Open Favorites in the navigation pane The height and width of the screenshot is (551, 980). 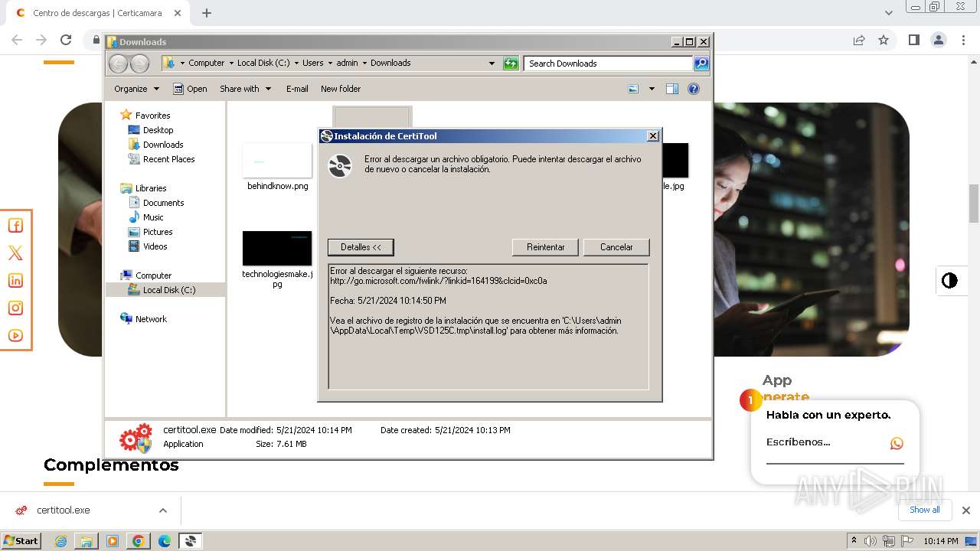click(x=152, y=116)
